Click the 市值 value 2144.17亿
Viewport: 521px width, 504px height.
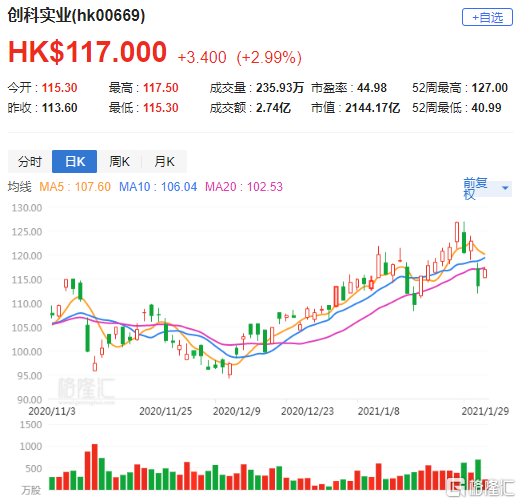372,108
